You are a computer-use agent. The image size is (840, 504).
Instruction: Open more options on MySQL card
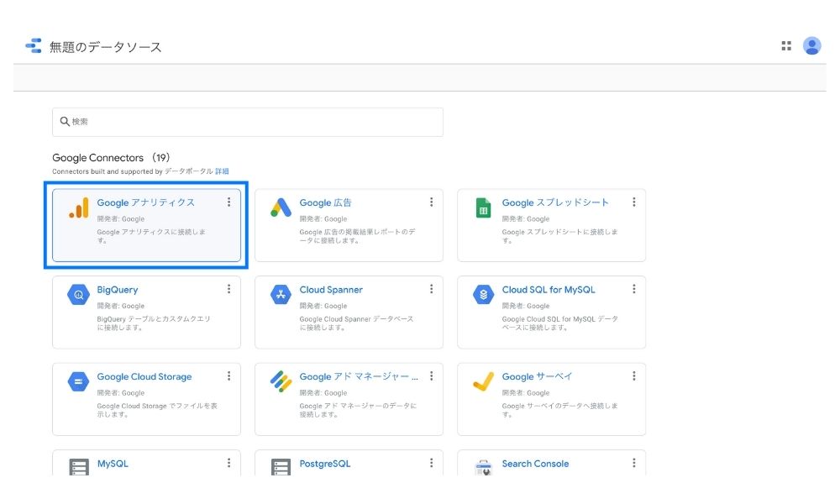[228, 463]
